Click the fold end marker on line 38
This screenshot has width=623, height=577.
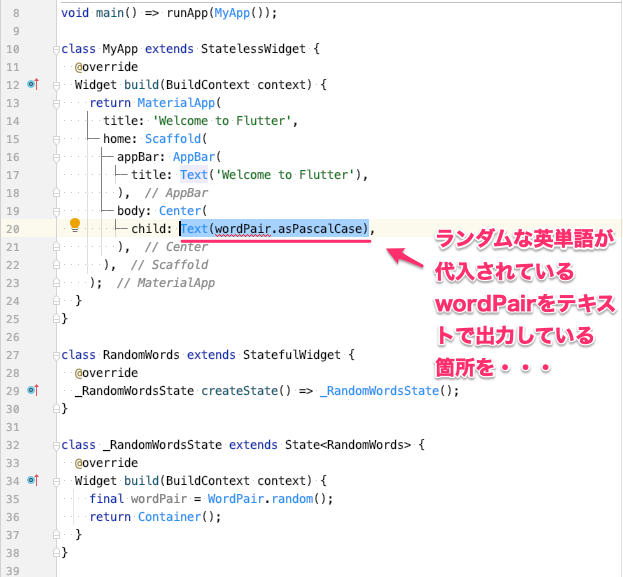click(56, 552)
